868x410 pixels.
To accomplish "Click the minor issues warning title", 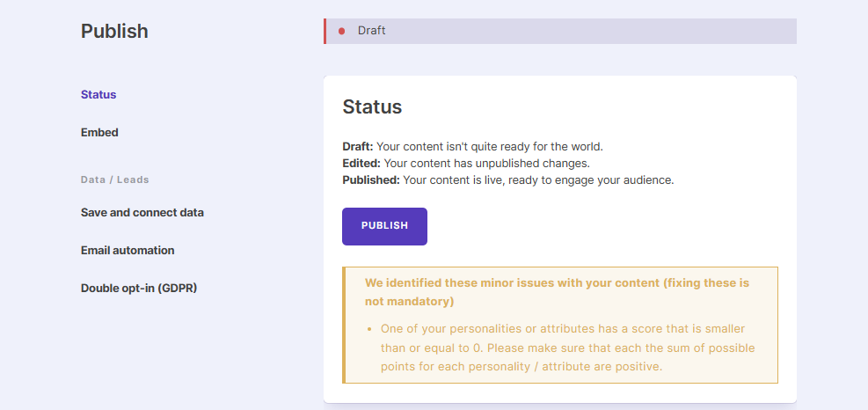I will coord(557,292).
